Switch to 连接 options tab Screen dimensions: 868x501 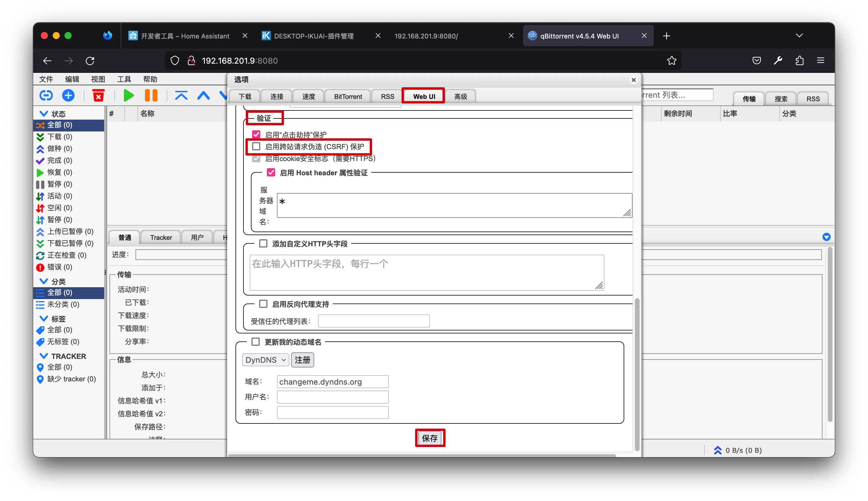(277, 97)
